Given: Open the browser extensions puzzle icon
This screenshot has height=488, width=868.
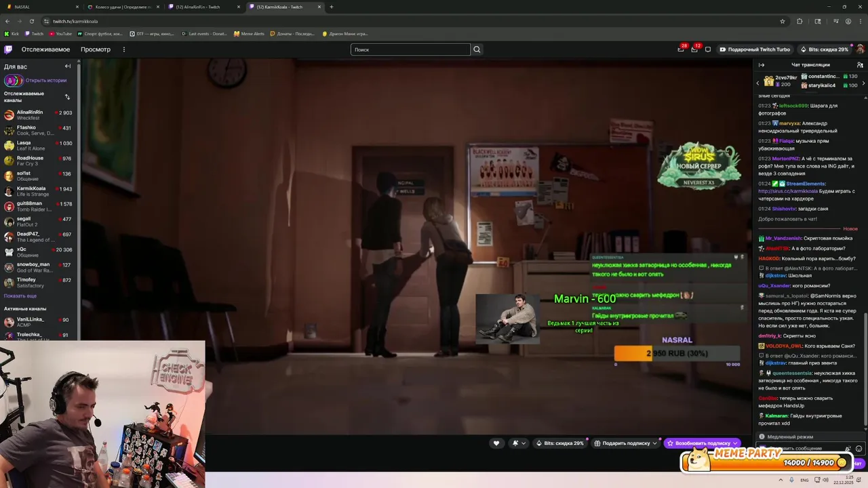Looking at the screenshot, I should point(800,21).
